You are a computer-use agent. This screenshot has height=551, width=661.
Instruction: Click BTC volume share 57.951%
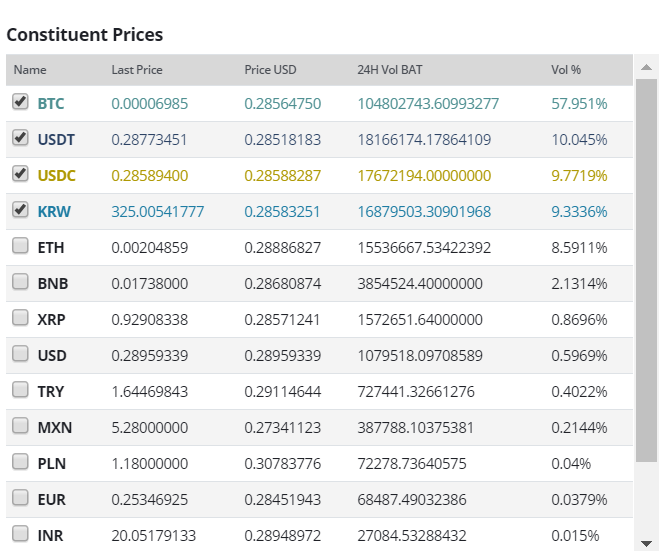click(x=579, y=104)
